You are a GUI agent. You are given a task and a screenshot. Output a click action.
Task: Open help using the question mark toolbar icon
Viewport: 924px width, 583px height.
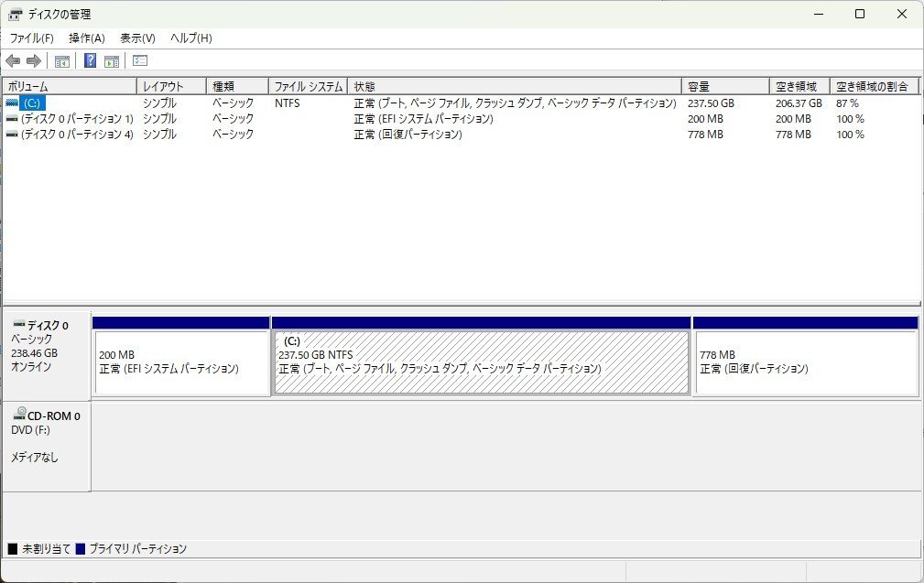[89, 60]
